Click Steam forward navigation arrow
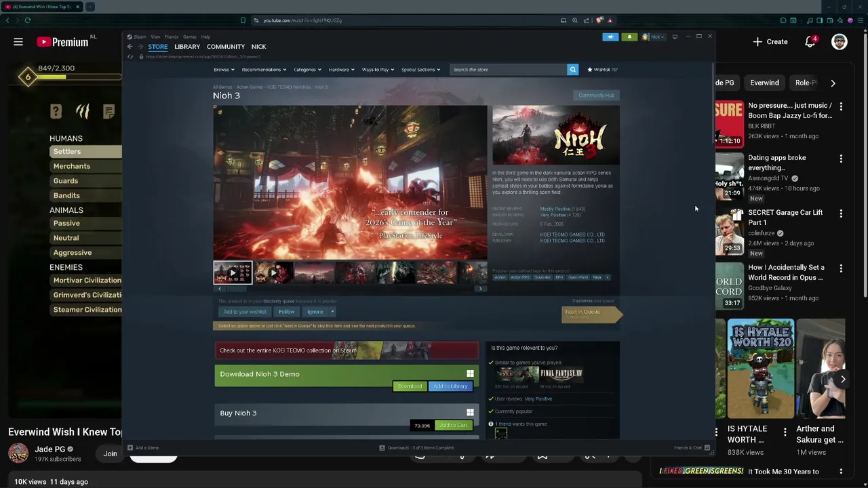868x488 pixels. tap(141, 47)
